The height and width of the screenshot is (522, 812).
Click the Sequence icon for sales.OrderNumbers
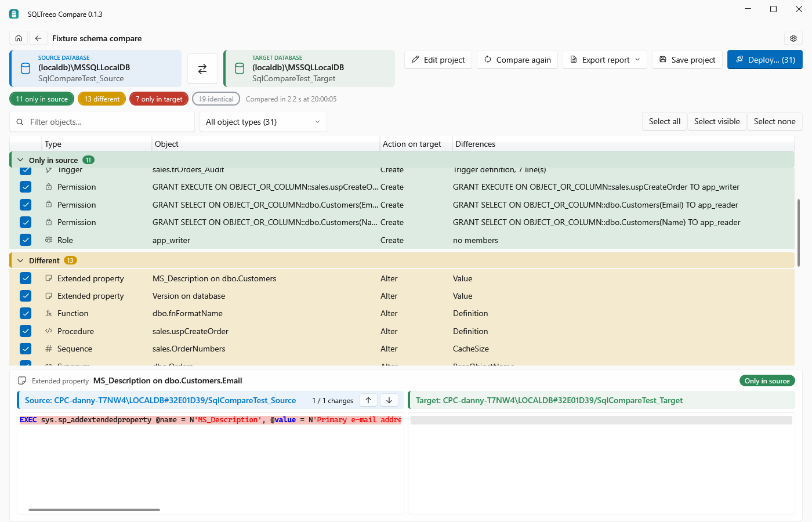(x=49, y=349)
